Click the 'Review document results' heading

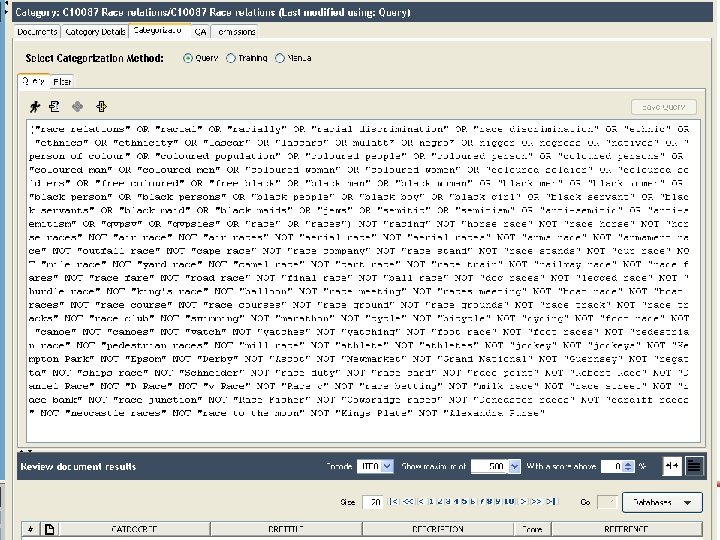[79, 467]
